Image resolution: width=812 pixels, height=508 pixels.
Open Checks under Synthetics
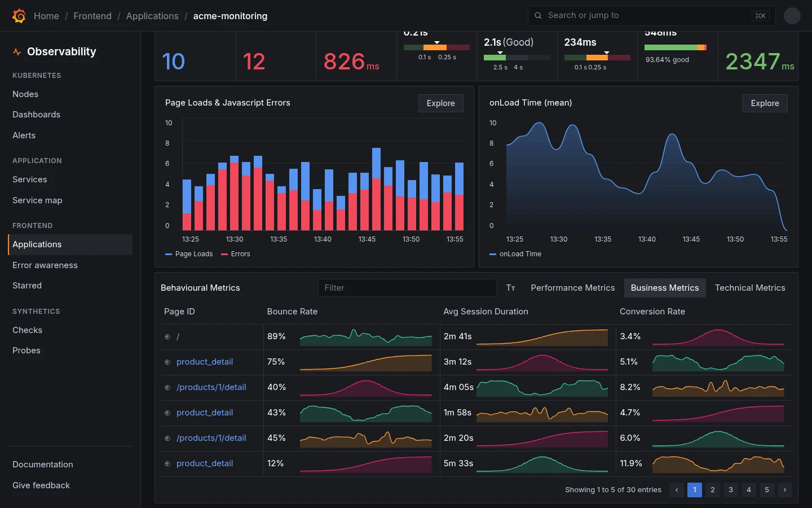pyautogui.click(x=27, y=330)
